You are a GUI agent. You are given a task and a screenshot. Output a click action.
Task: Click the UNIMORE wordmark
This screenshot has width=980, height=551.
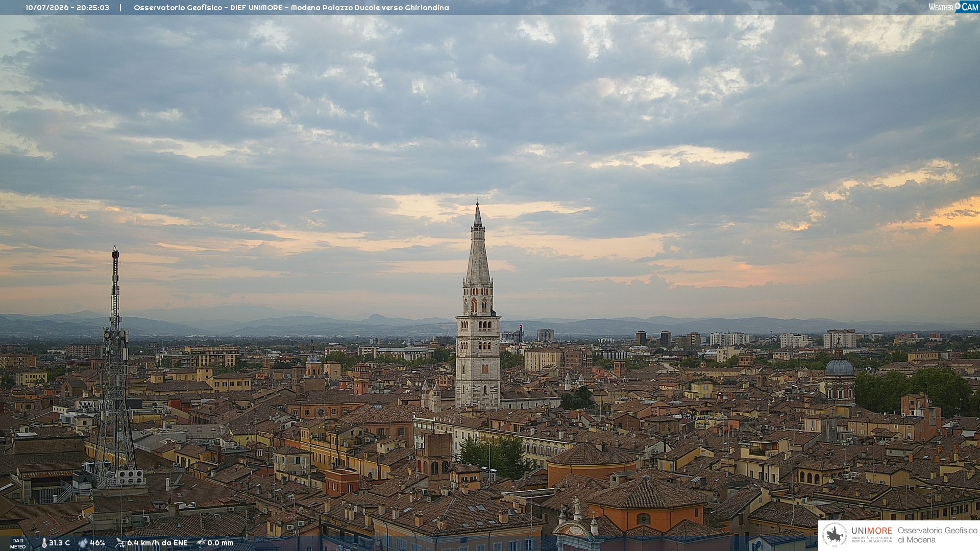(871, 531)
